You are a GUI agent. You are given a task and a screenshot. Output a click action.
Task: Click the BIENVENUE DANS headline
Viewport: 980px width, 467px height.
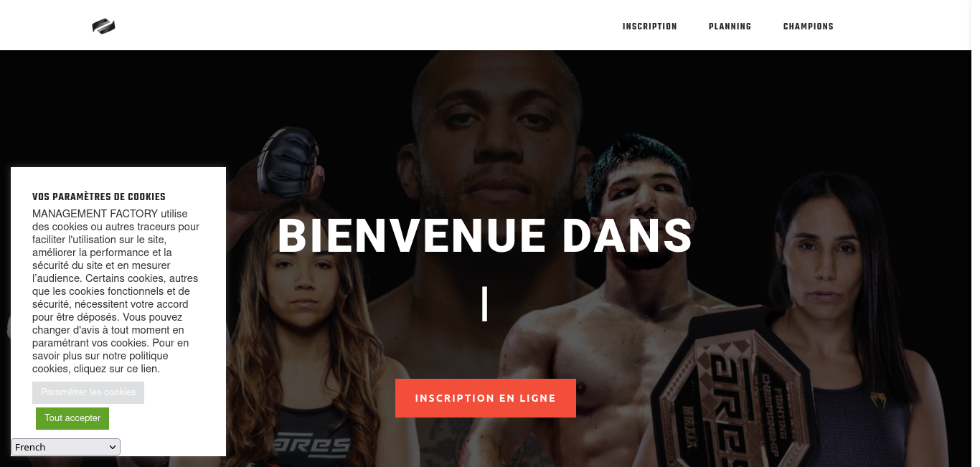coord(485,236)
